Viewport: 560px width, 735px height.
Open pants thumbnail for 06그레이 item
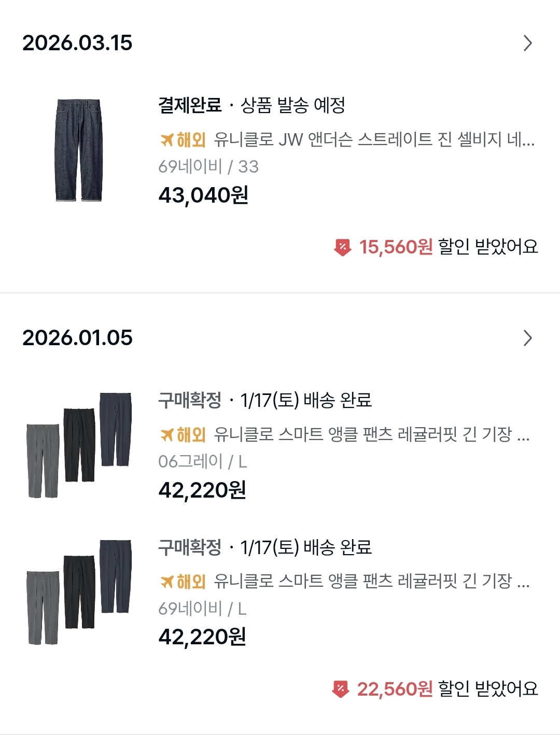click(x=79, y=445)
